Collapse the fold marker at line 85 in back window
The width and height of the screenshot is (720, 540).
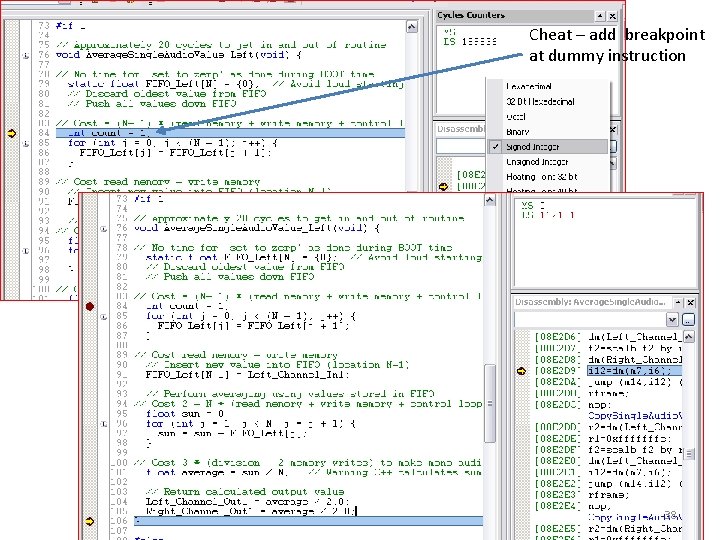tap(26, 144)
